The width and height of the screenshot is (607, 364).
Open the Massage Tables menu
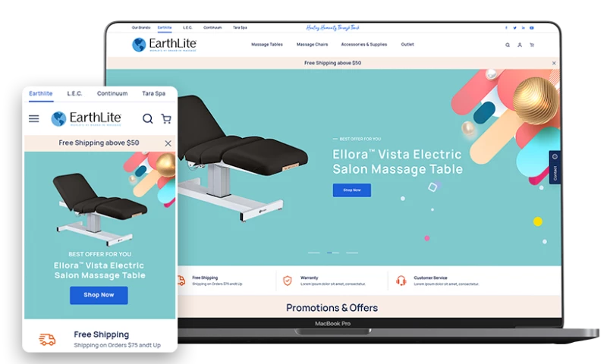pos(267,45)
